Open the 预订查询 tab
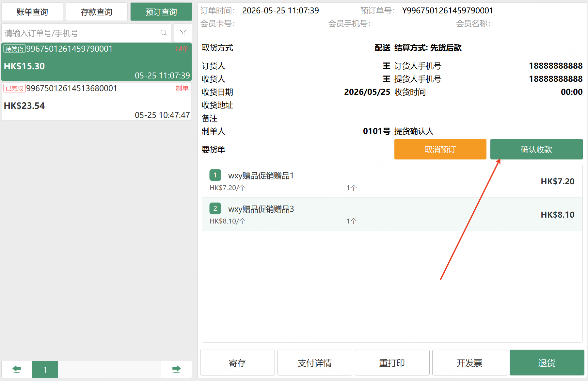Screen dimensions: 588x381 (x=161, y=12)
